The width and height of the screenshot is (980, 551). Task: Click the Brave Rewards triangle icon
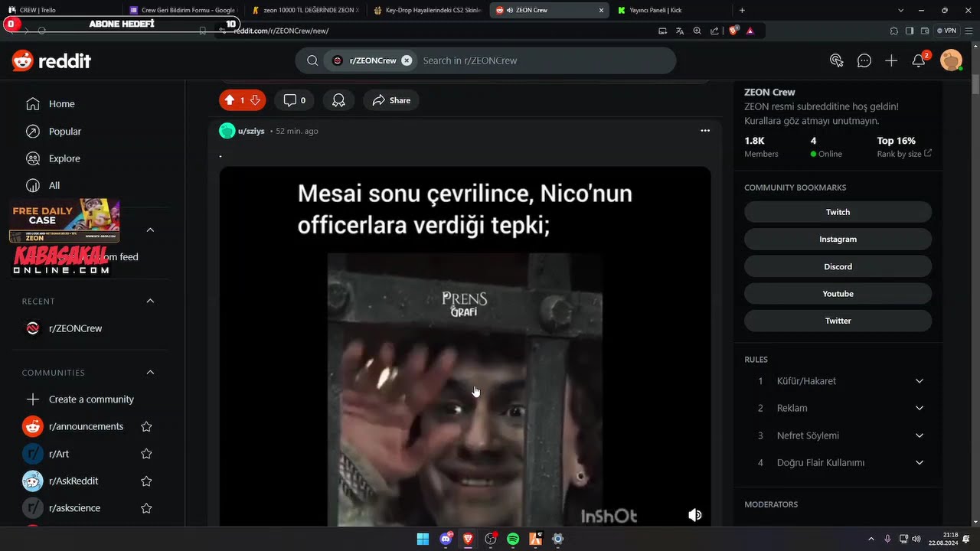750,31
